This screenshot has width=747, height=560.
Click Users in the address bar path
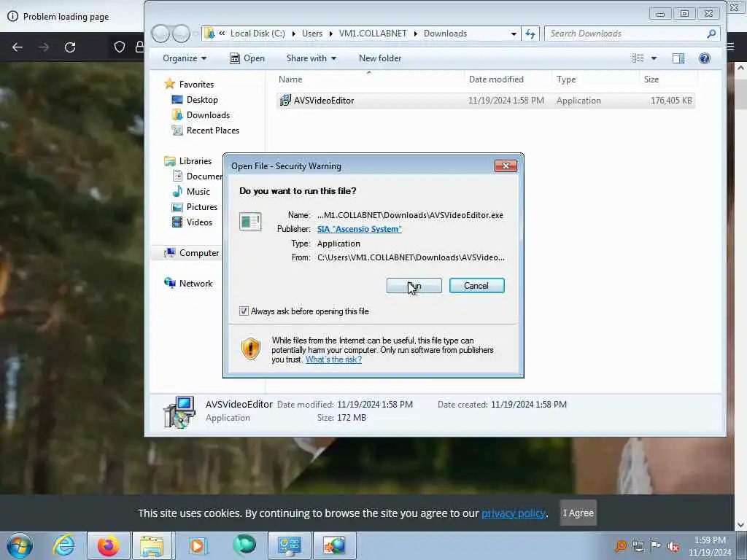click(312, 34)
